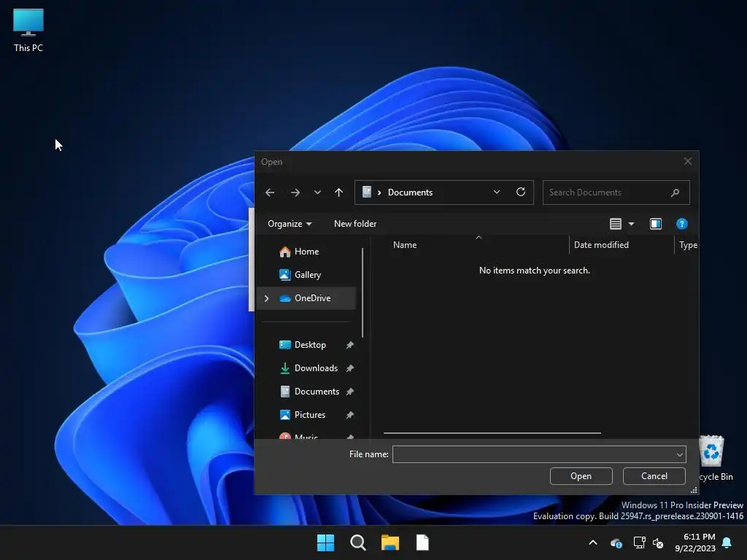Go up one folder level
The image size is (747, 560).
pyautogui.click(x=338, y=192)
